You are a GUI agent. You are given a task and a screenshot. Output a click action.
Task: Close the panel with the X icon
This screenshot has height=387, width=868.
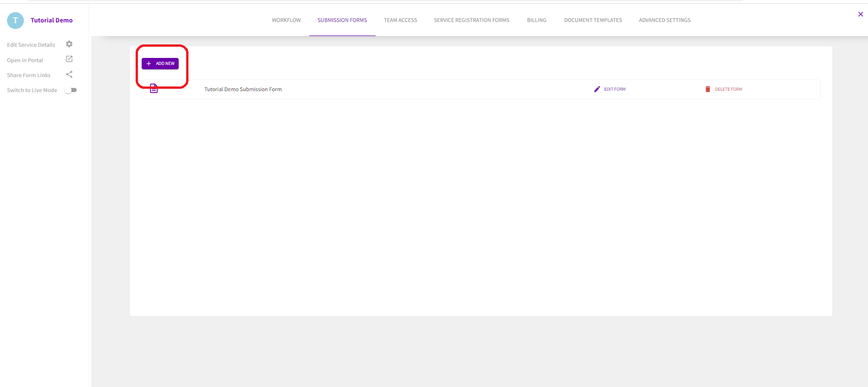(x=861, y=14)
